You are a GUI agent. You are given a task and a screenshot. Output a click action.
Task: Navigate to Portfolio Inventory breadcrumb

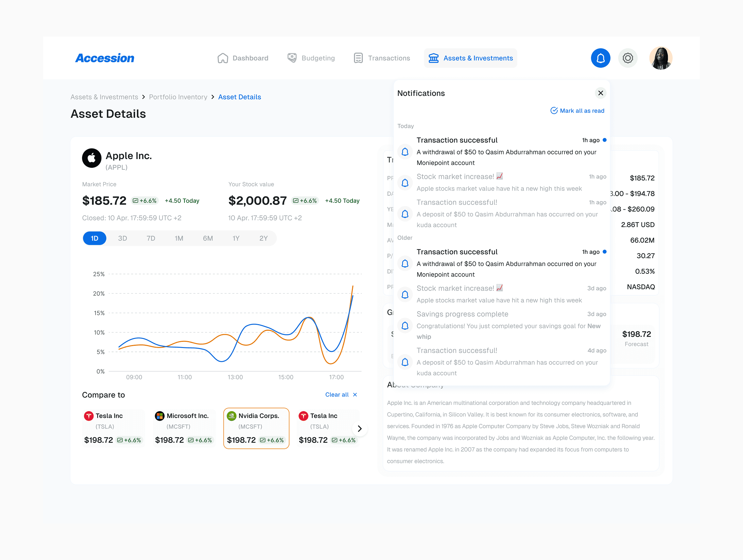pyautogui.click(x=178, y=97)
